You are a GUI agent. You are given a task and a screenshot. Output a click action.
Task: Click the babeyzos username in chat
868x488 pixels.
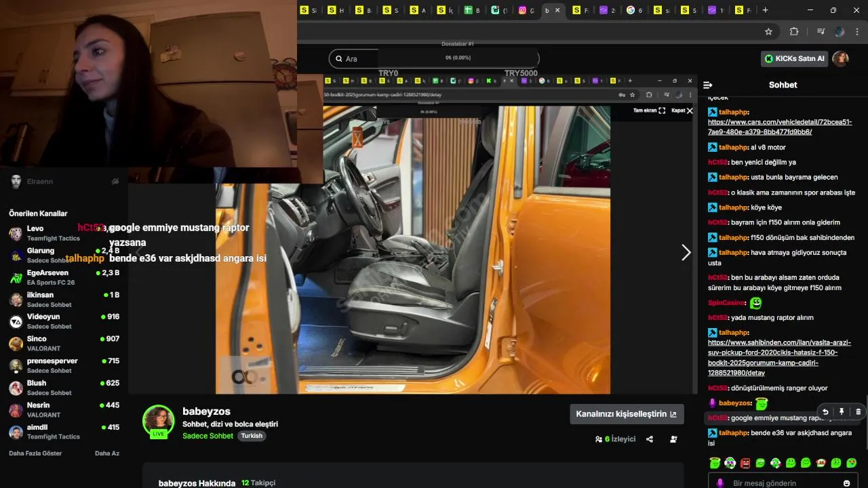pyautogui.click(x=734, y=403)
